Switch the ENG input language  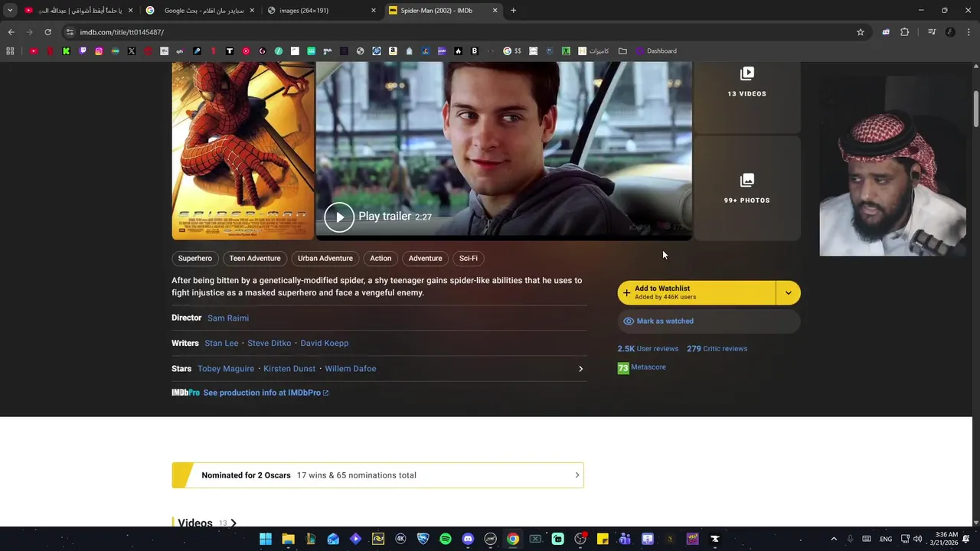[886, 539]
